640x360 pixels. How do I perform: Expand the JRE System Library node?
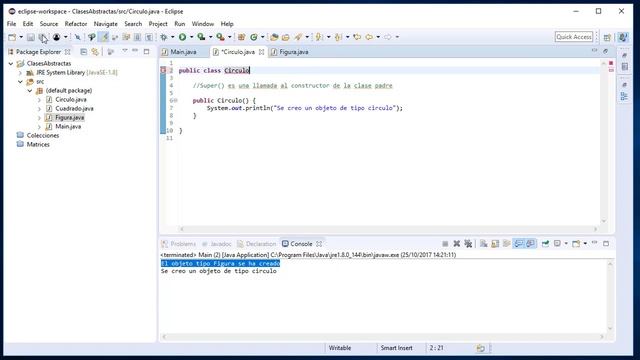(20, 73)
